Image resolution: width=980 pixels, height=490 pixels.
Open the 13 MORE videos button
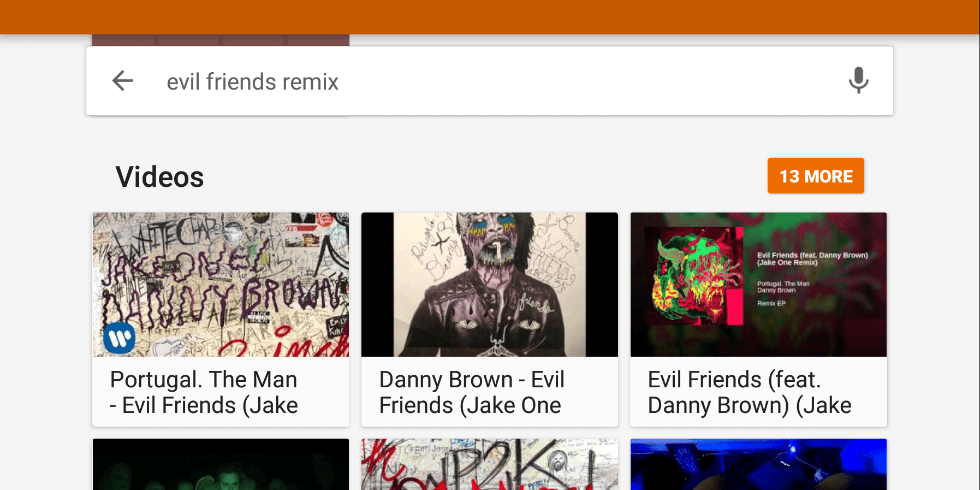coord(816,176)
